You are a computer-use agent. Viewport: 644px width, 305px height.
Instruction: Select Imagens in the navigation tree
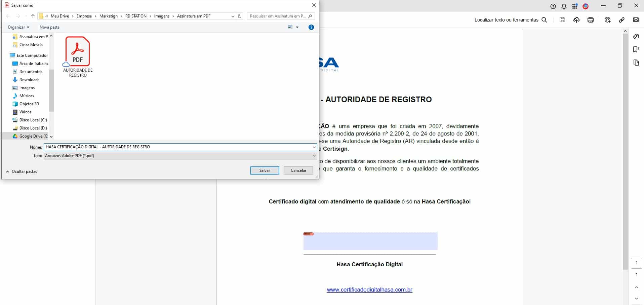[x=24, y=88]
